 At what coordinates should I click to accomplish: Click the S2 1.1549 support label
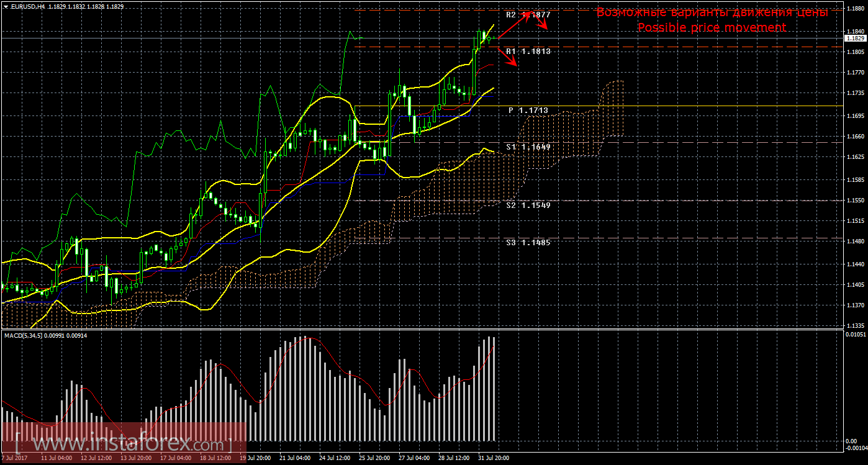point(528,205)
